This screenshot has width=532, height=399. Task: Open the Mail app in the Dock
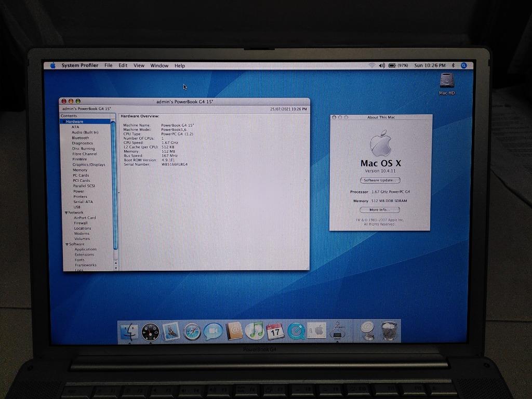click(171, 331)
